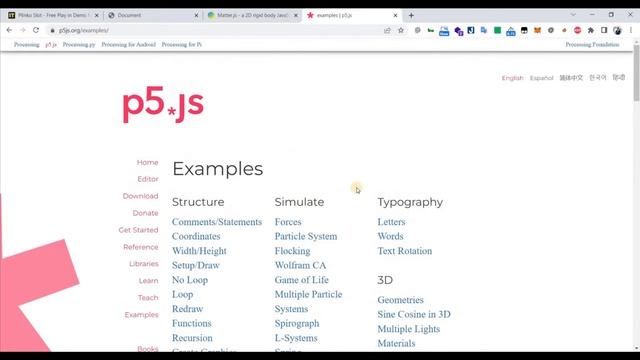Viewport: 640px width, 360px height.
Task: Open the Setup/Draw example
Action: [x=196, y=265]
